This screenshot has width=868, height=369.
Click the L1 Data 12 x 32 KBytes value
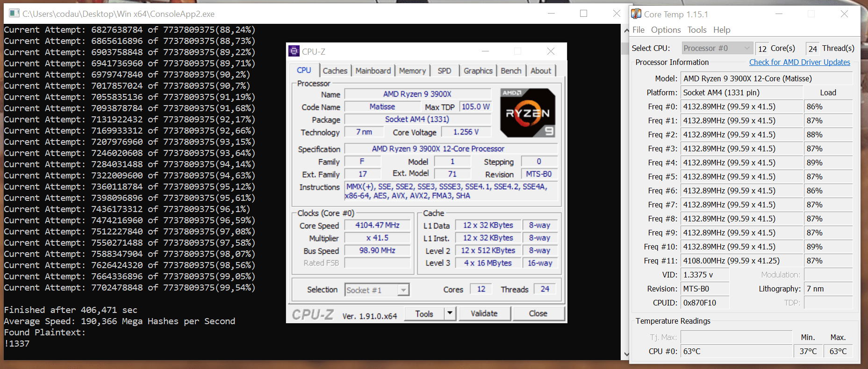[488, 225]
